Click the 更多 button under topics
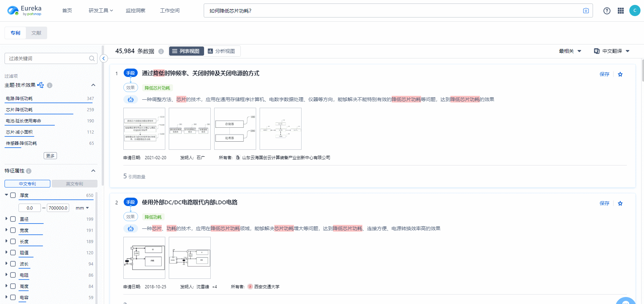The image size is (644, 304). point(50,156)
